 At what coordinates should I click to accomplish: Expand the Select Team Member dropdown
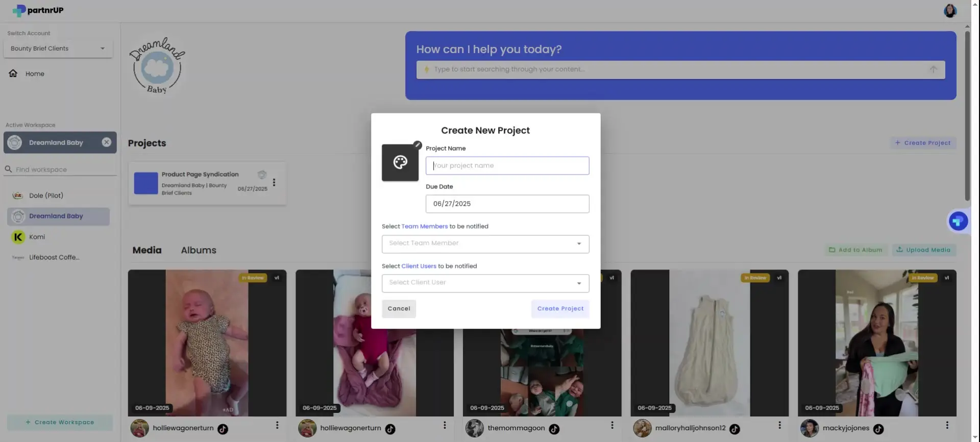(485, 244)
